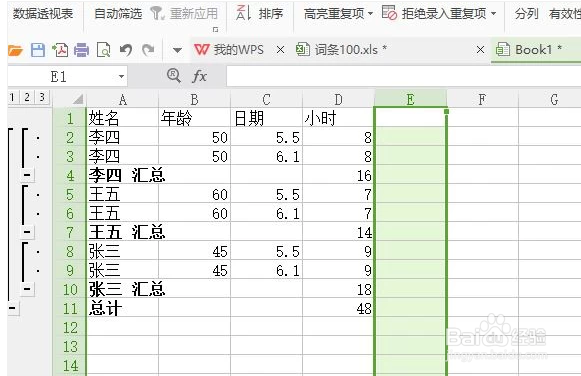Click cell 小时 in D1

tap(338, 118)
